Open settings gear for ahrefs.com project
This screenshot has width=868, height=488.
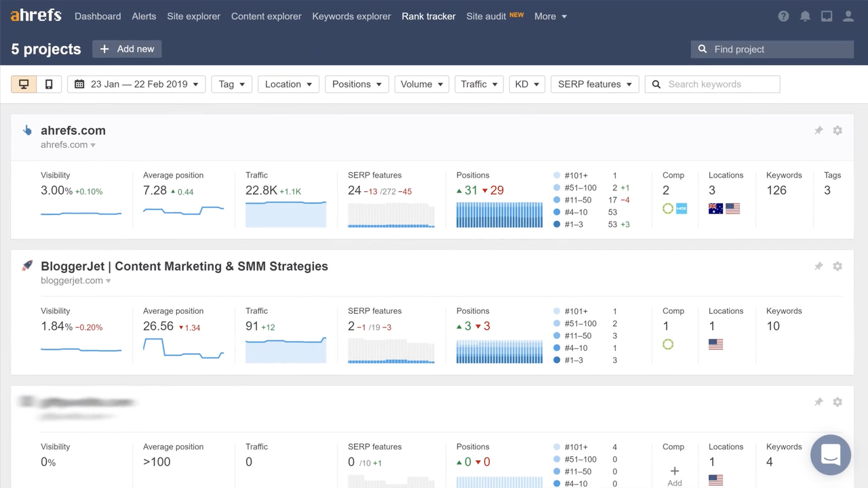coord(837,130)
